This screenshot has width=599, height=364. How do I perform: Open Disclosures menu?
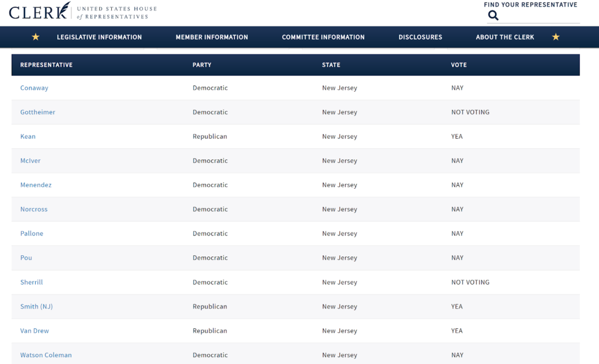(420, 37)
